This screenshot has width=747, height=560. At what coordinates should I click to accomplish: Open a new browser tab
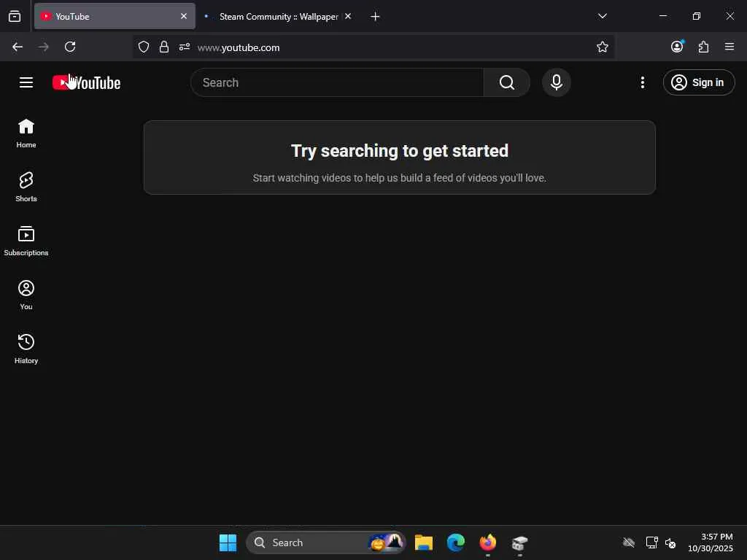[x=375, y=17]
